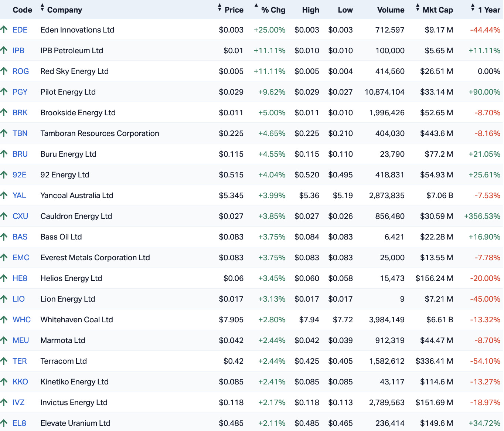Click Eden Innovations % change +25.00%
This screenshot has width=504, height=431.
(x=269, y=30)
